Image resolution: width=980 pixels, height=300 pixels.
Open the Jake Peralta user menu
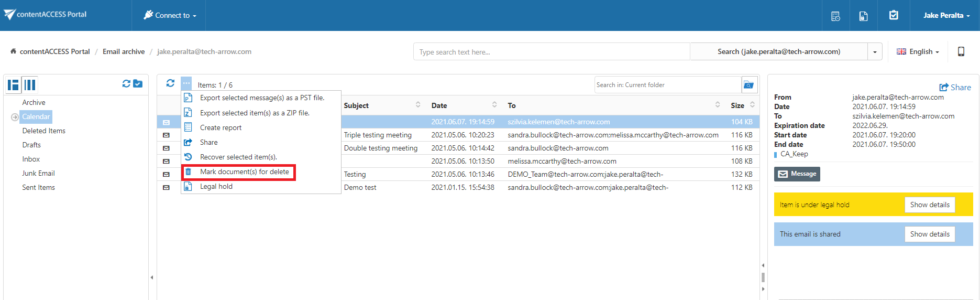946,16
